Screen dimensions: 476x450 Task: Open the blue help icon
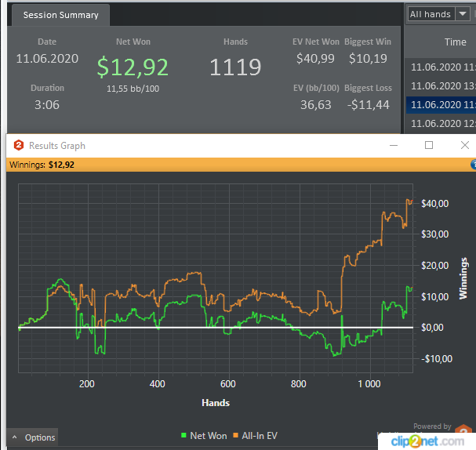474,165
